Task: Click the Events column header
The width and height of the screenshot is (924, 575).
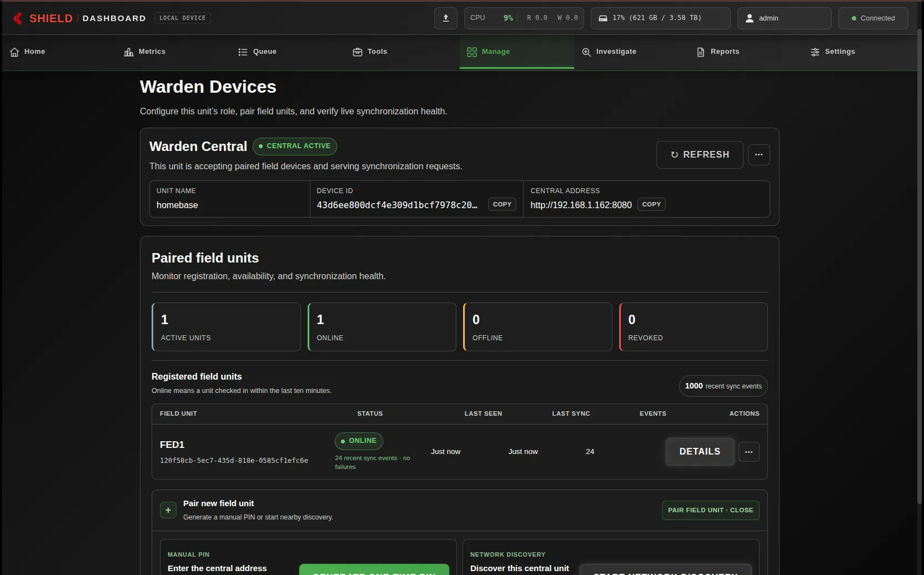Action: [x=653, y=414]
